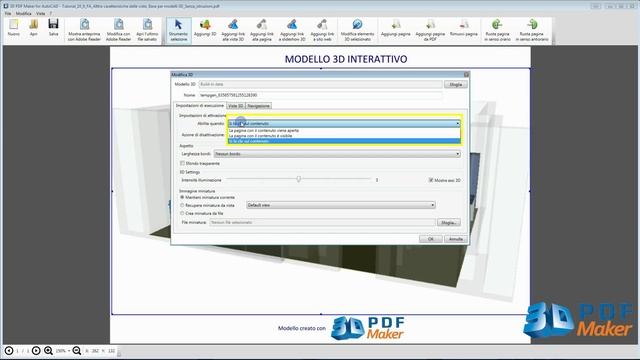Click the zoom in magnifier icon

pyautogui.click(x=48, y=351)
